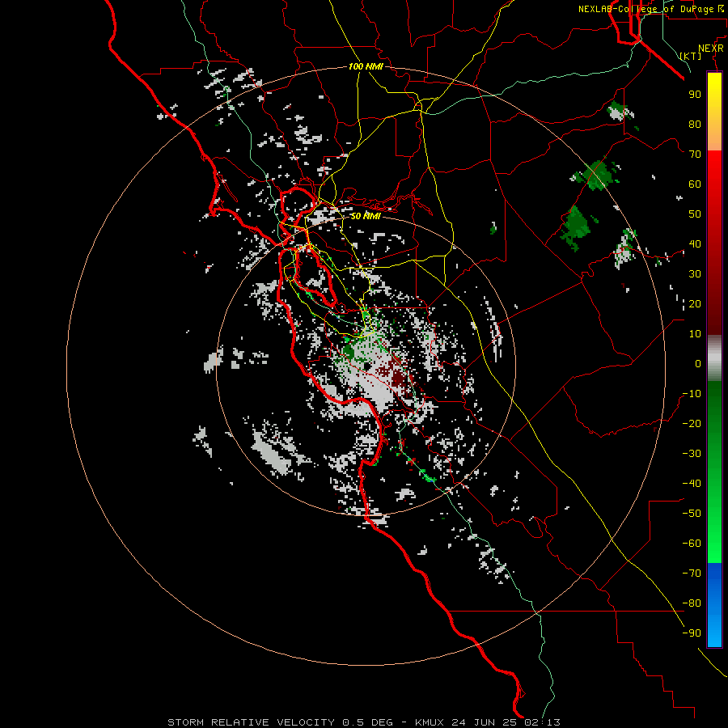Click the blue bottom segment of color bar

714,605
